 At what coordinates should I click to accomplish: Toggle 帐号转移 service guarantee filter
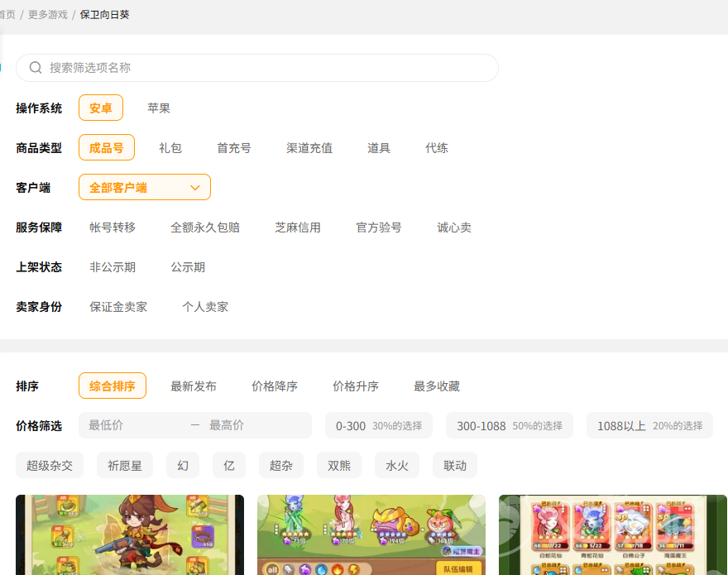[x=113, y=228]
